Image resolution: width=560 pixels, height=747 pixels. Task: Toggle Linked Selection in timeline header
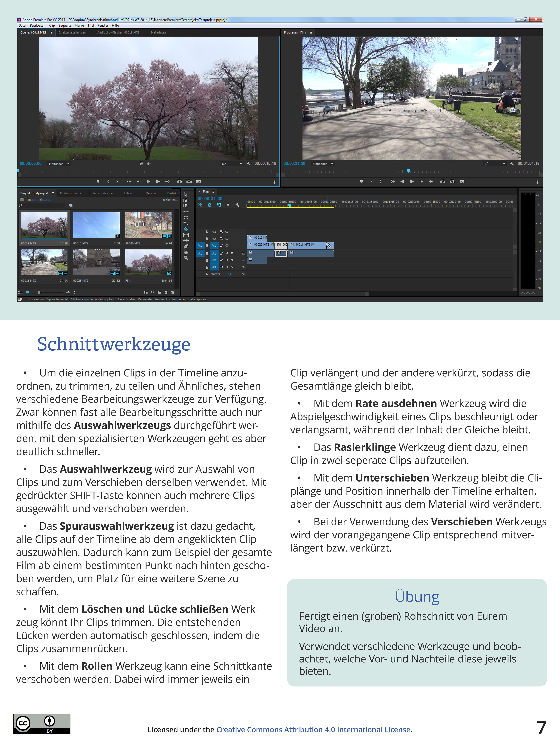[219, 205]
